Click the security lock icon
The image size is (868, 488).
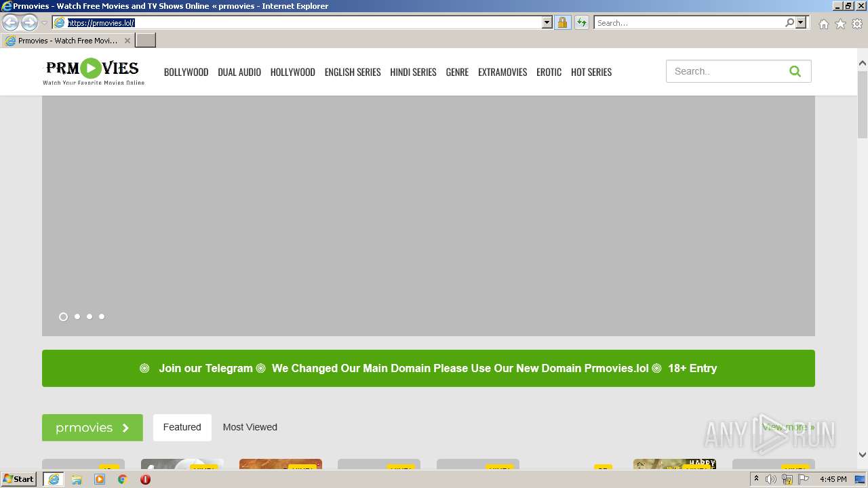(x=562, y=22)
